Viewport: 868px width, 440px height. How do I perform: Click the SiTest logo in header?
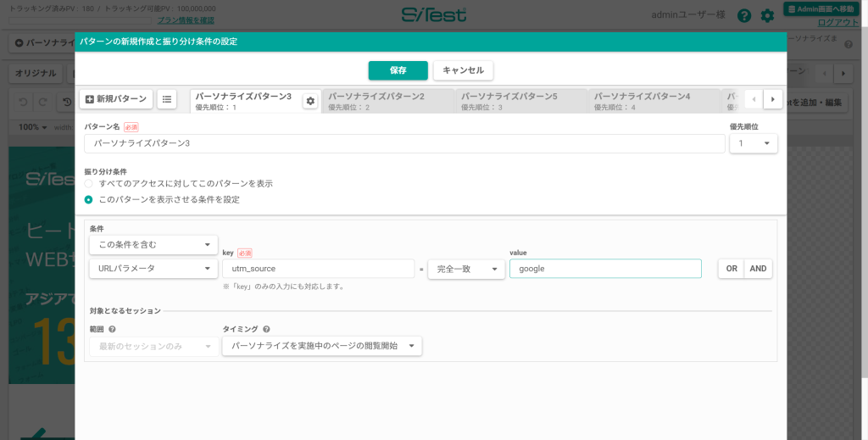[x=434, y=15]
